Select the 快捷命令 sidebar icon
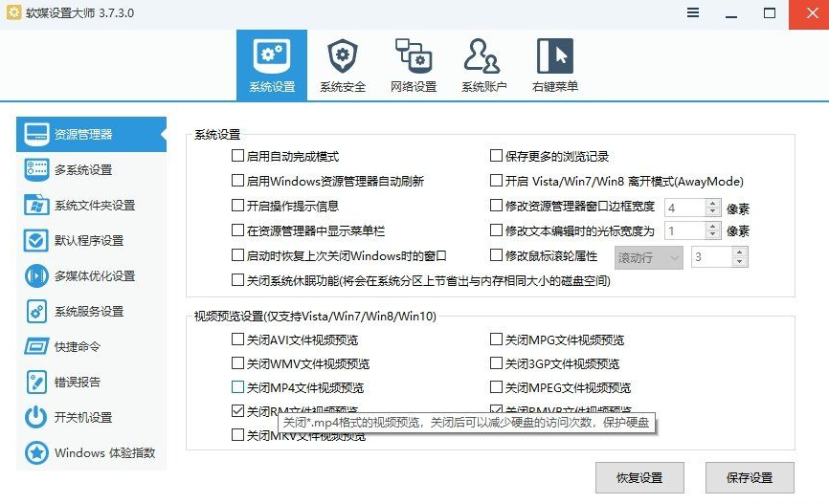Screen dimensions: 829x504 [36, 346]
